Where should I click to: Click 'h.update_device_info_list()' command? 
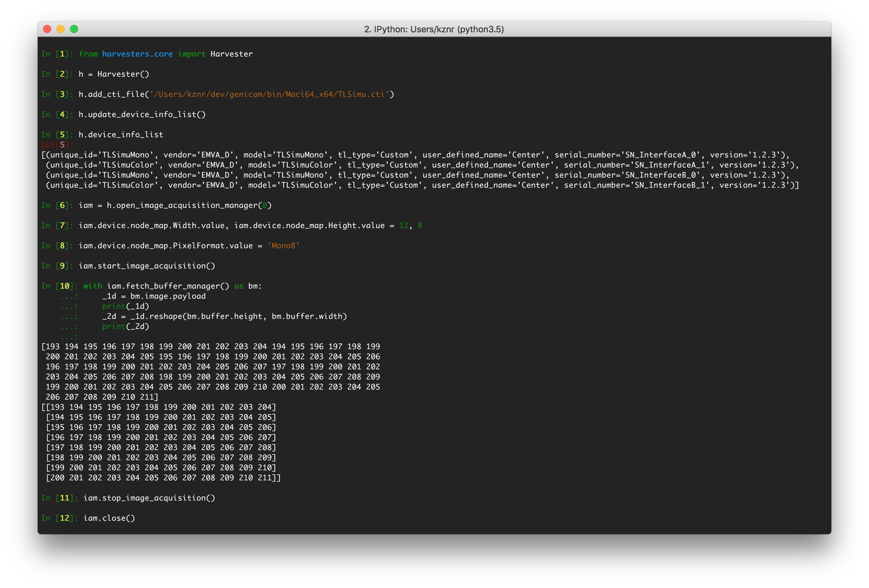pos(142,114)
